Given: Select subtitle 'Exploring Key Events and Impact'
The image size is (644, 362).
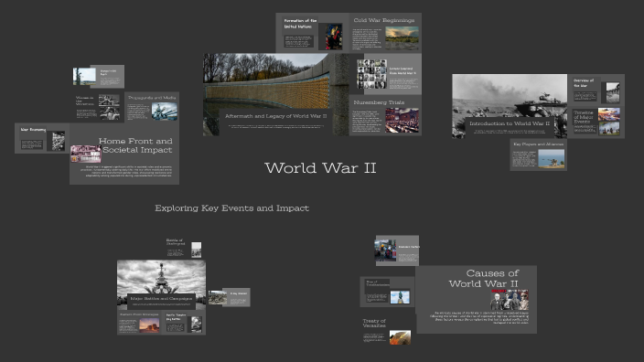Looking at the screenshot, I should tap(232, 208).
